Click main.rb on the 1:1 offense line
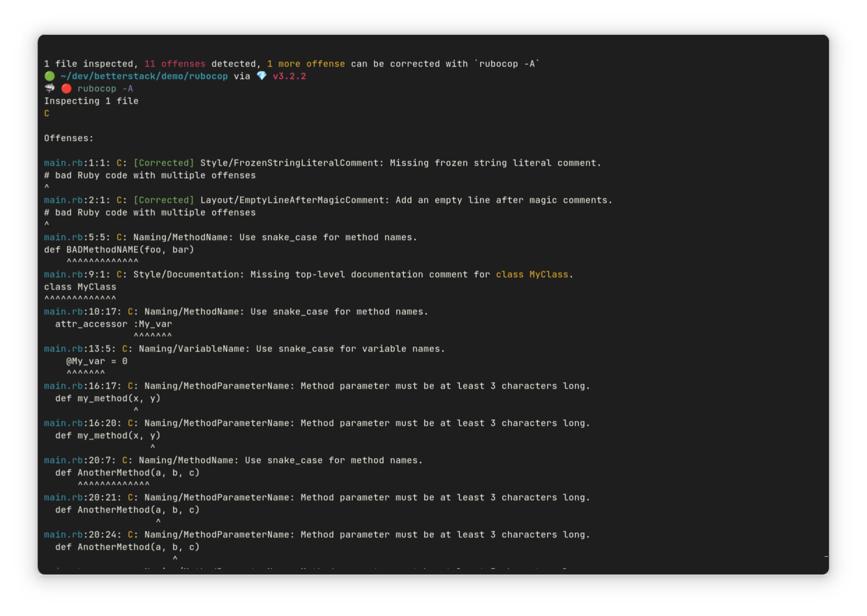The width and height of the screenshot is (867, 616). (x=63, y=163)
